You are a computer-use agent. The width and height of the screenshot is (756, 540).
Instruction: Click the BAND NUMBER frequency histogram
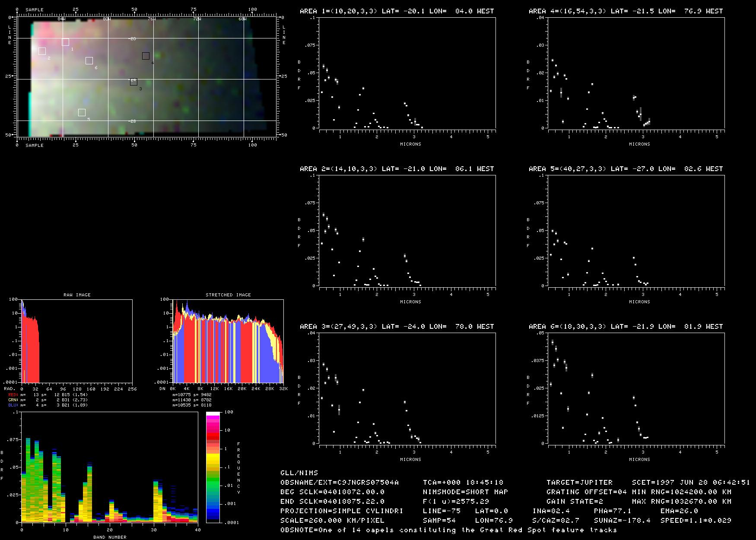click(x=109, y=467)
